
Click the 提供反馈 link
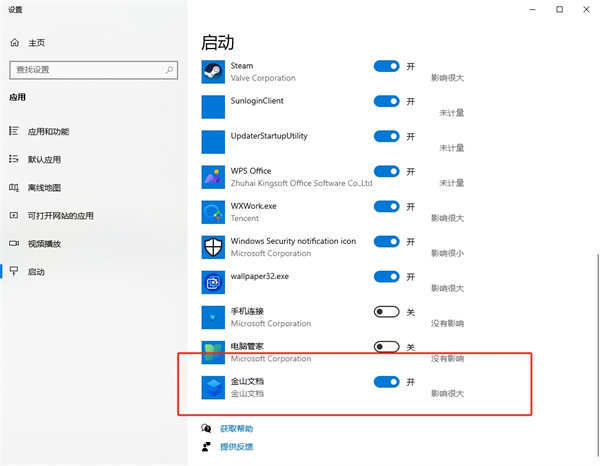236,446
